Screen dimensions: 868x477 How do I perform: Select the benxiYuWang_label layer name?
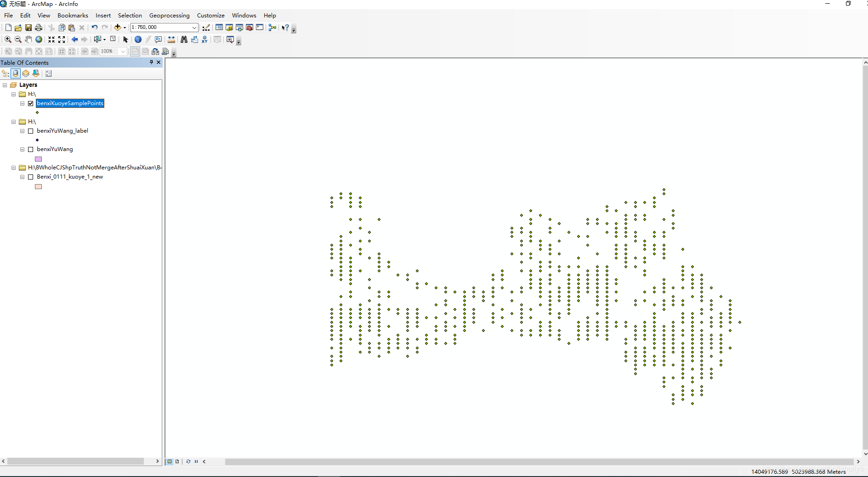pos(62,131)
